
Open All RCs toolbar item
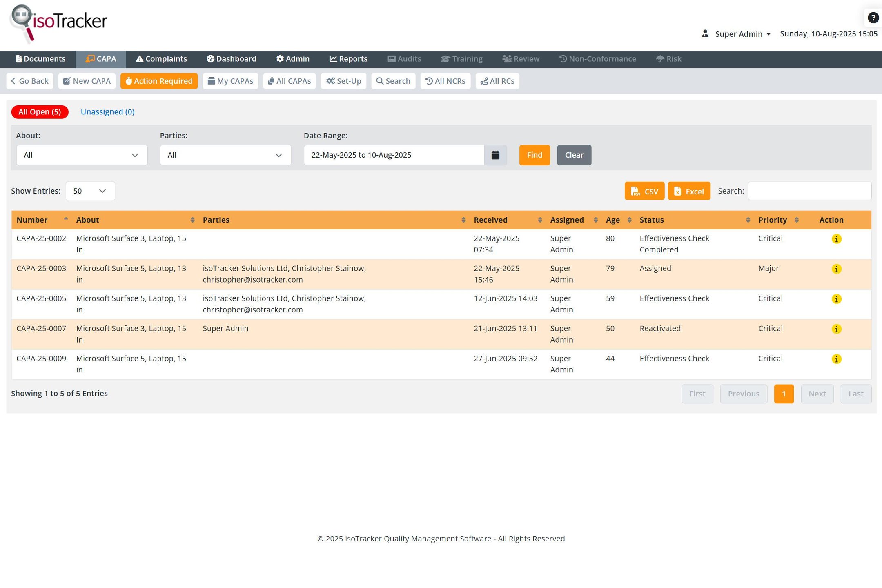497,81
